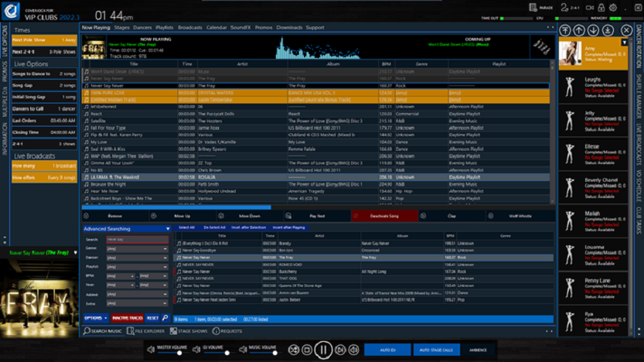Lock the screen with padlock icon
The image size is (644, 362).
601,8
